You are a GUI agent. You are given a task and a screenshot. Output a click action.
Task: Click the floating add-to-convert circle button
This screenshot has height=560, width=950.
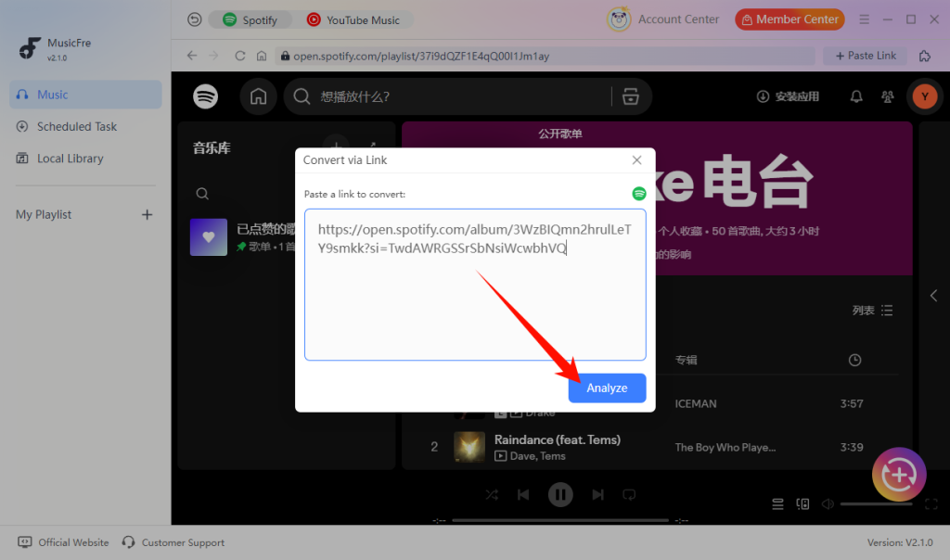pos(899,475)
